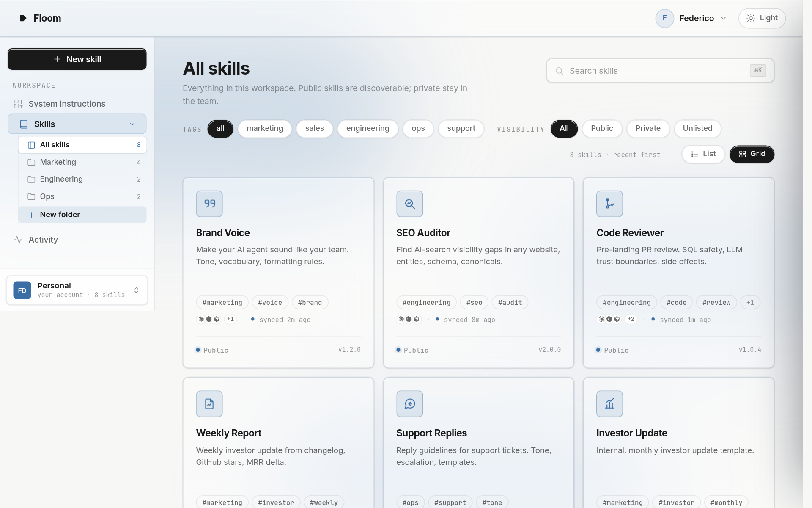Click the #review tag on Code Reviewer
The height and width of the screenshot is (508, 812).
(x=716, y=302)
